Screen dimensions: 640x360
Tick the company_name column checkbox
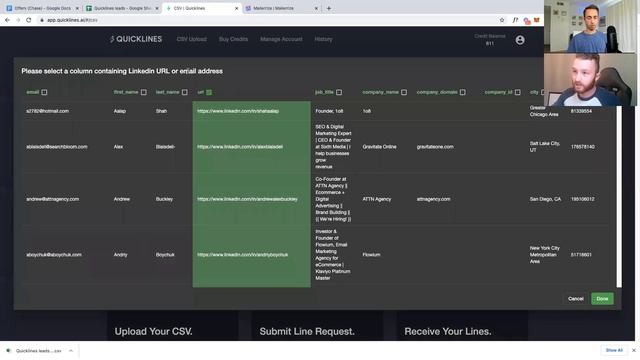tap(404, 92)
